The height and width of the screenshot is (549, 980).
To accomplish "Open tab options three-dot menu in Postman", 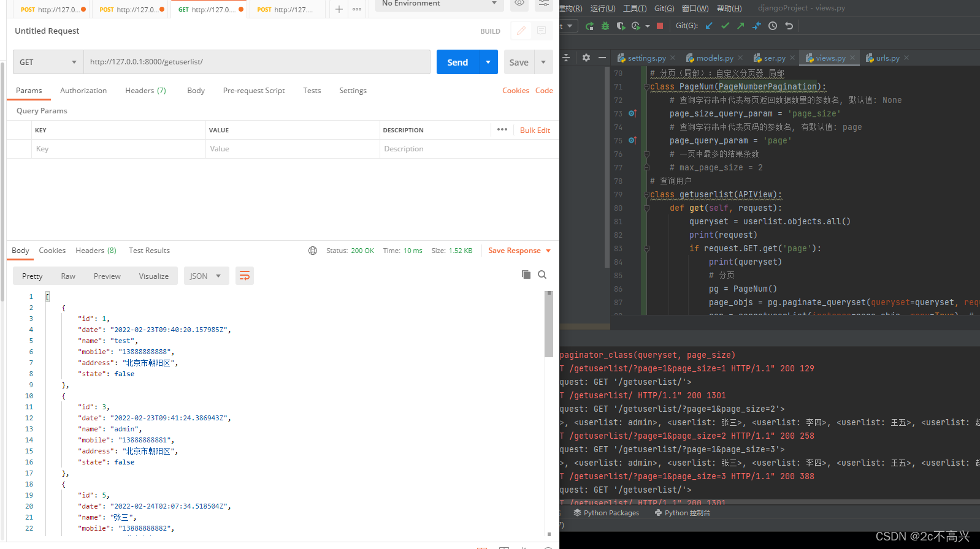I will pos(357,9).
